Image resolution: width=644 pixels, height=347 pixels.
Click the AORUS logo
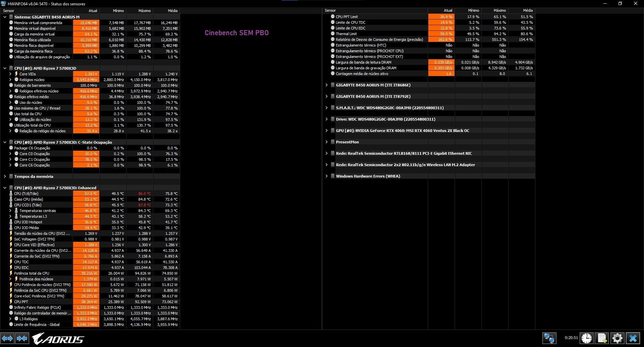(58, 339)
